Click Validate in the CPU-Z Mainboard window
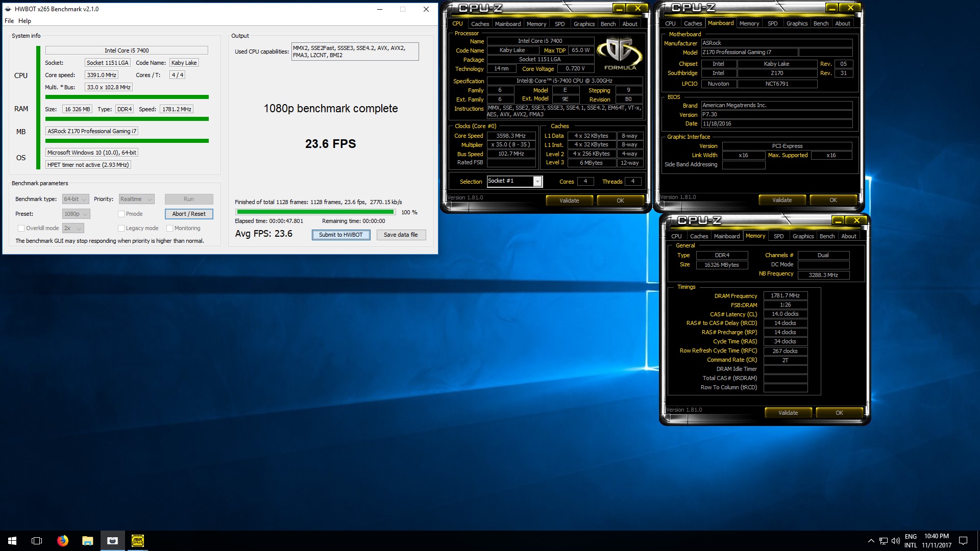This screenshot has width=980, height=551. [x=782, y=200]
